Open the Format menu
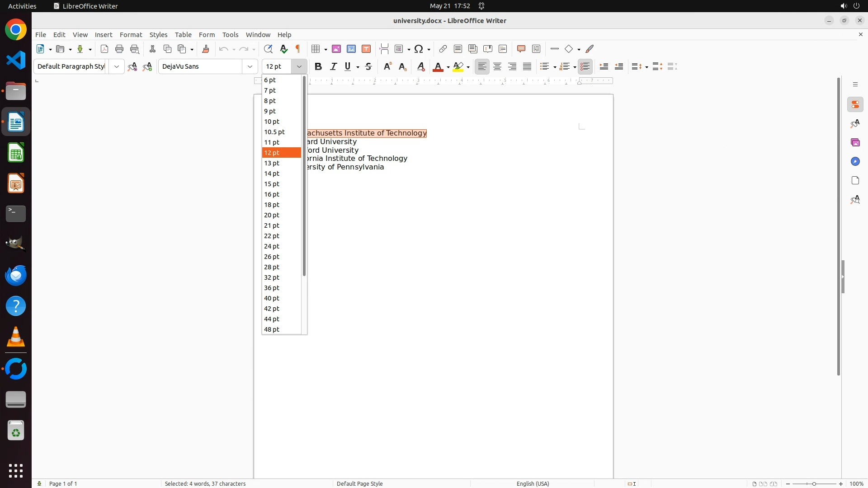868x488 pixels. point(131,35)
